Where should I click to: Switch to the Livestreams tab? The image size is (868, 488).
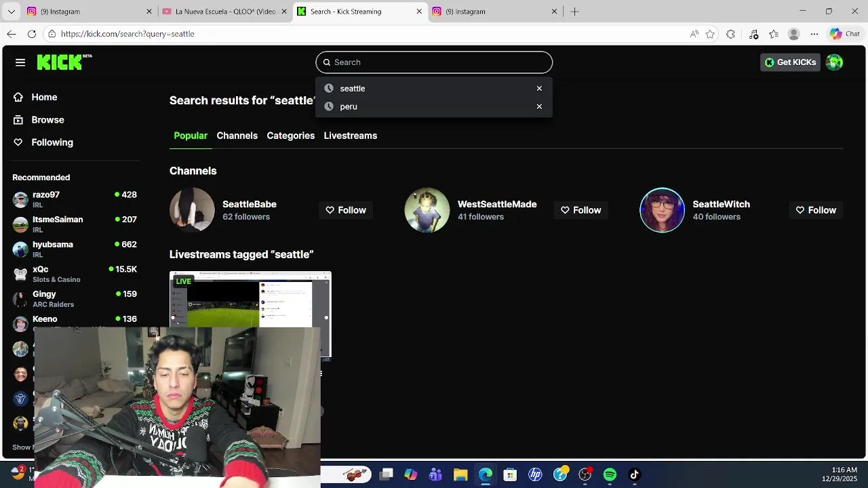click(350, 136)
